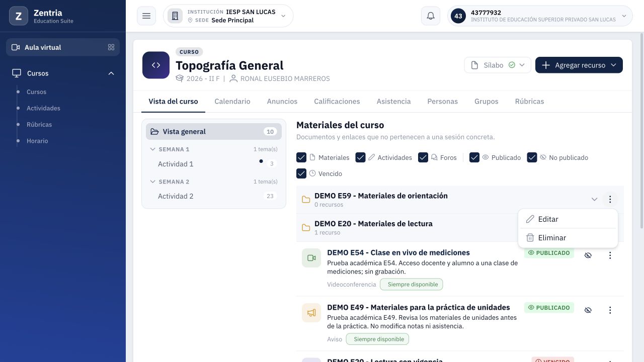The width and height of the screenshot is (644, 362).
Task: Switch to the Rúbricas tab
Action: tap(529, 101)
